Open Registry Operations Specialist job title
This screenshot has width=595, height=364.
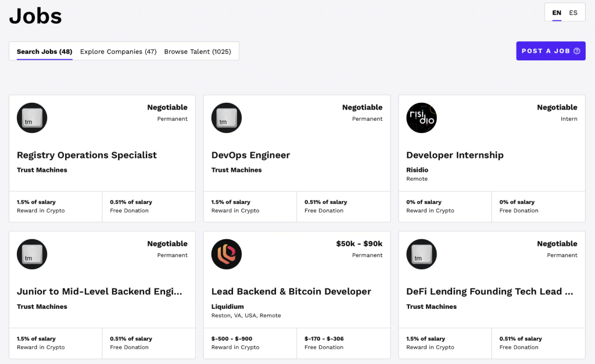pos(87,155)
